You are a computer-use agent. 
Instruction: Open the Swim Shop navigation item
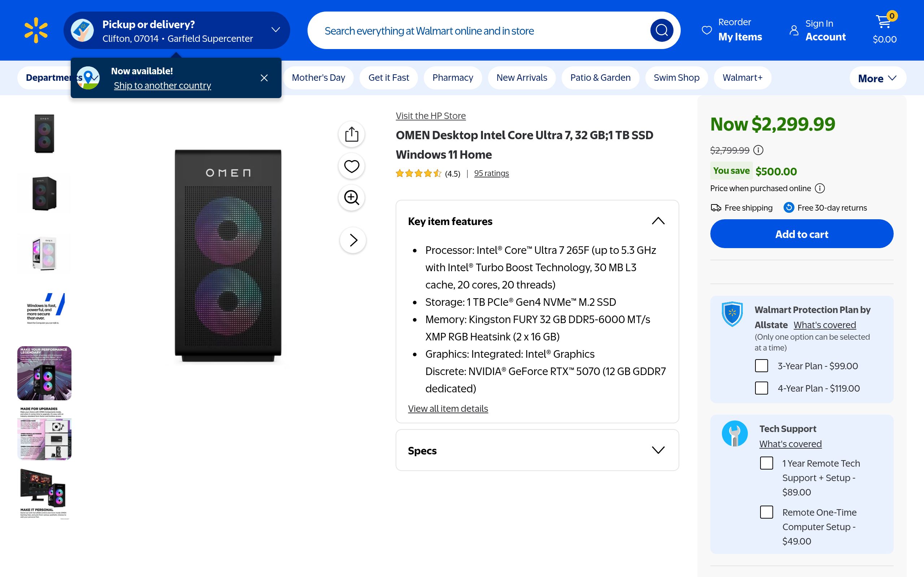(676, 78)
